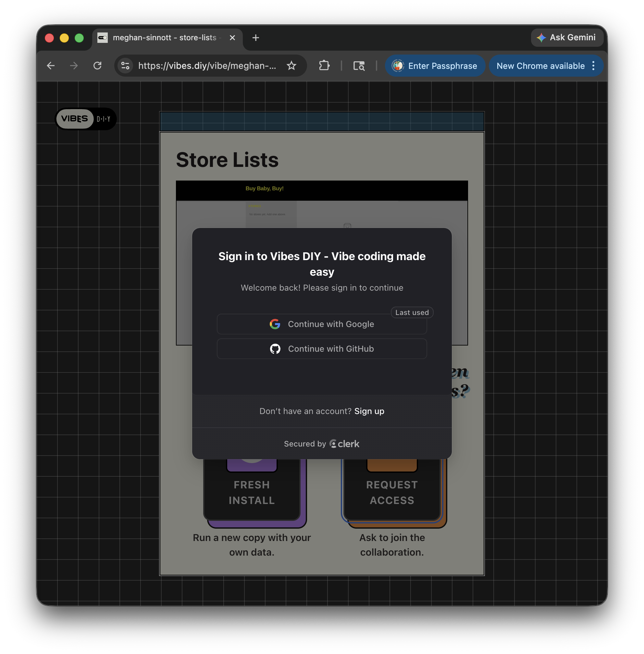Click the Buy Baby, Buy! app title
The width and height of the screenshot is (644, 654).
[x=265, y=188]
